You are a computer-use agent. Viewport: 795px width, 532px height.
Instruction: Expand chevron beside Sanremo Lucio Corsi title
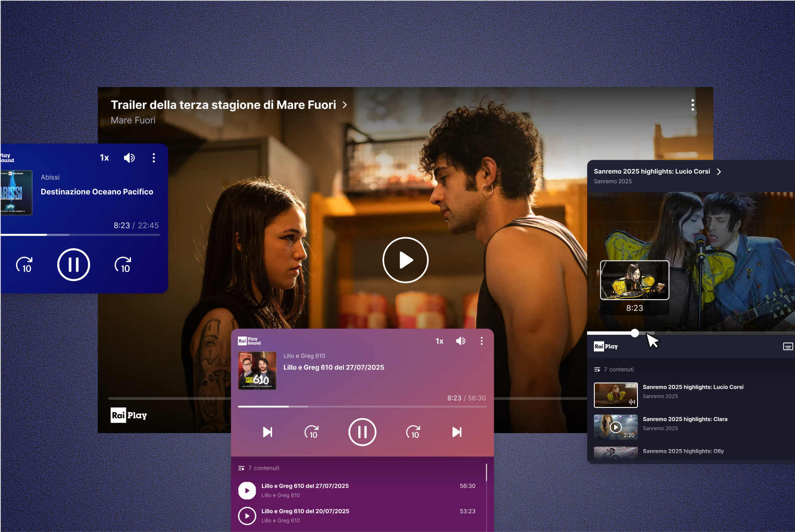[x=719, y=172]
